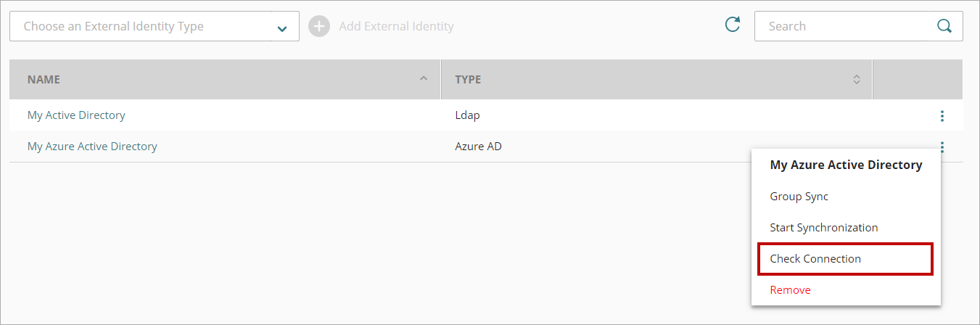The image size is (980, 325).
Task: Click the Ldap type cell
Action: pyautogui.click(x=467, y=115)
